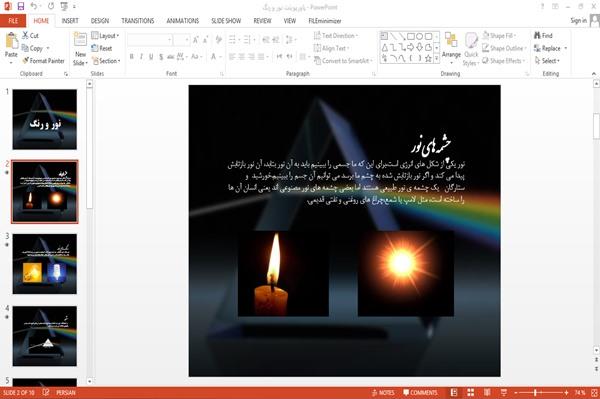
Task: Switch to the VIEW tab
Action: click(290, 21)
